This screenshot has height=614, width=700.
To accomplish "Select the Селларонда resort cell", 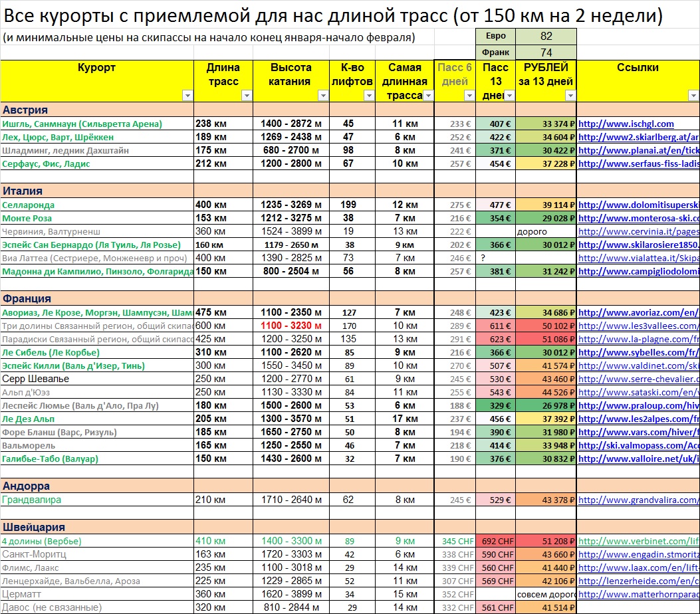I will (97, 205).
